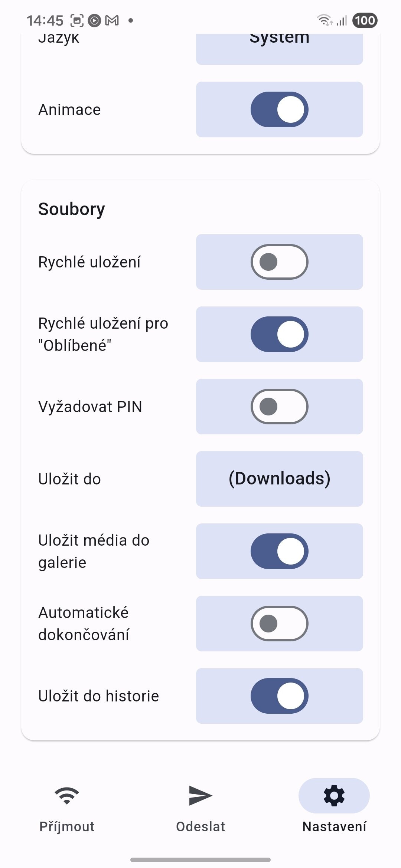
Task: Tap the screenshot notification icon
Action: [77, 20]
